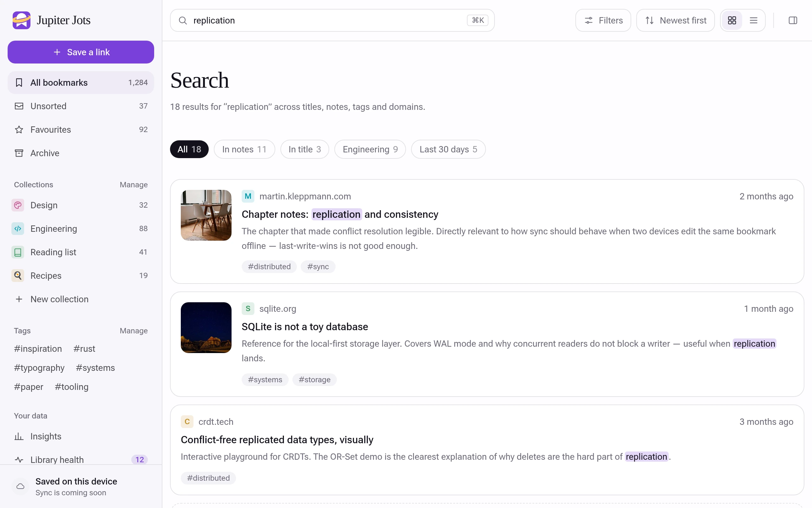Screen dimensions: 812x508
Task: Open SQLite is not a toy database
Action: [x=305, y=327]
